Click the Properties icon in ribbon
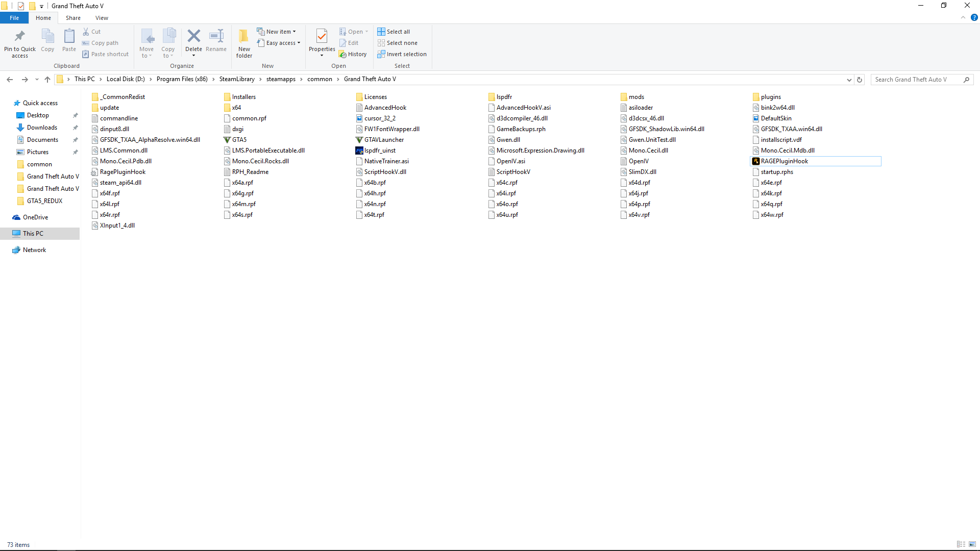980x551 pixels. [322, 36]
